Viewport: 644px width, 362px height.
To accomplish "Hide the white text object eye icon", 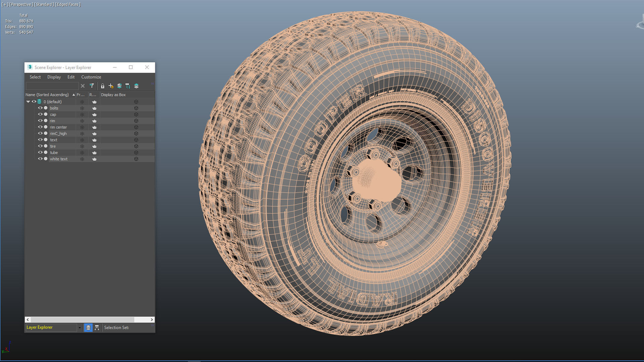I will tap(40, 159).
